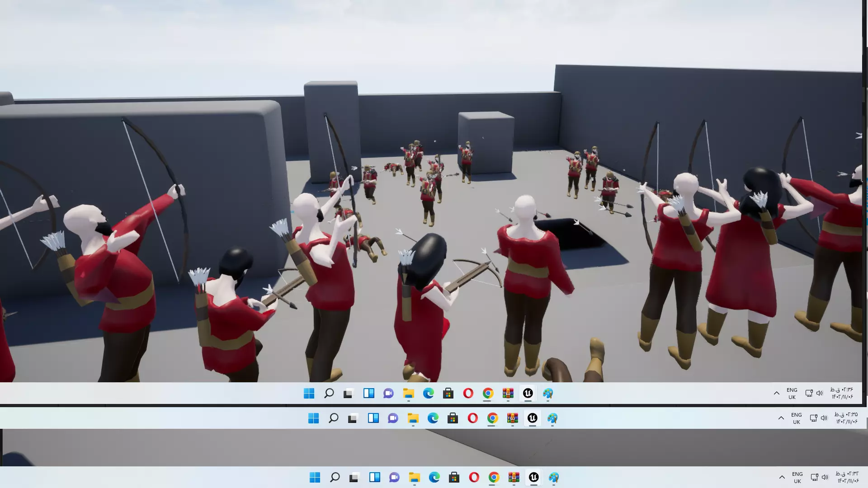Viewport: 868px width, 488px height.
Task: Toggle the network status icon in bottom tray
Action: (x=814, y=477)
